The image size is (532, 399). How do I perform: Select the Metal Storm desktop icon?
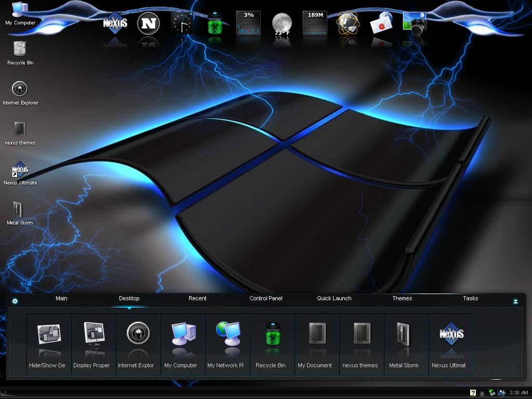coord(20,213)
